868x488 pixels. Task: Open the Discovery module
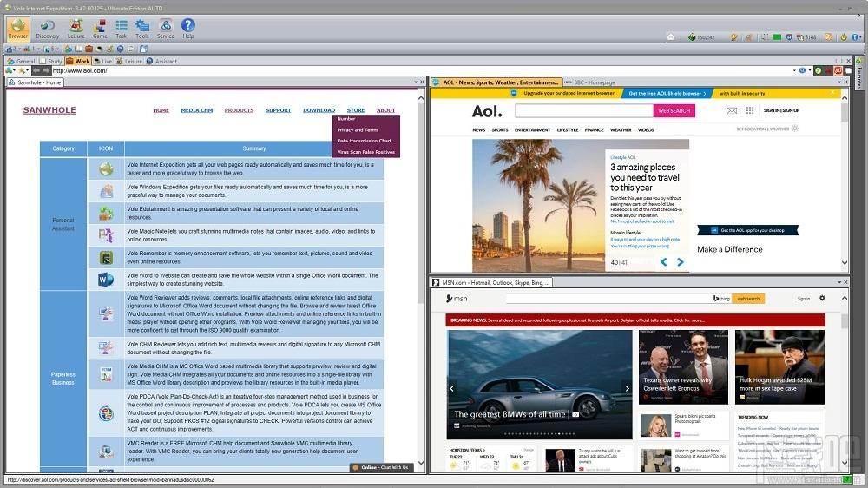[x=47, y=29]
